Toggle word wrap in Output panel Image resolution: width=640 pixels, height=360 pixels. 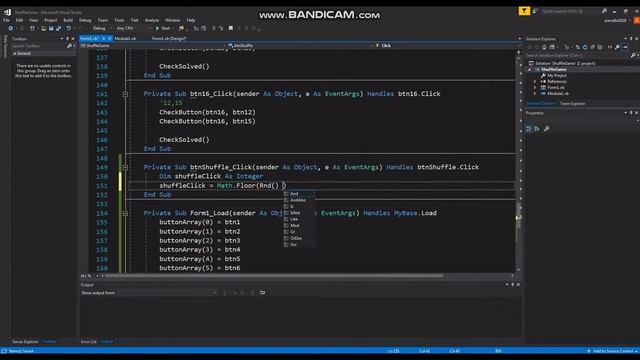tap(262, 293)
